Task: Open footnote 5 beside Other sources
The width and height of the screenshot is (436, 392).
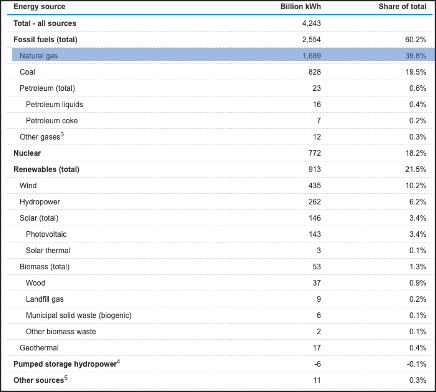Action: (x=66, y=378)
